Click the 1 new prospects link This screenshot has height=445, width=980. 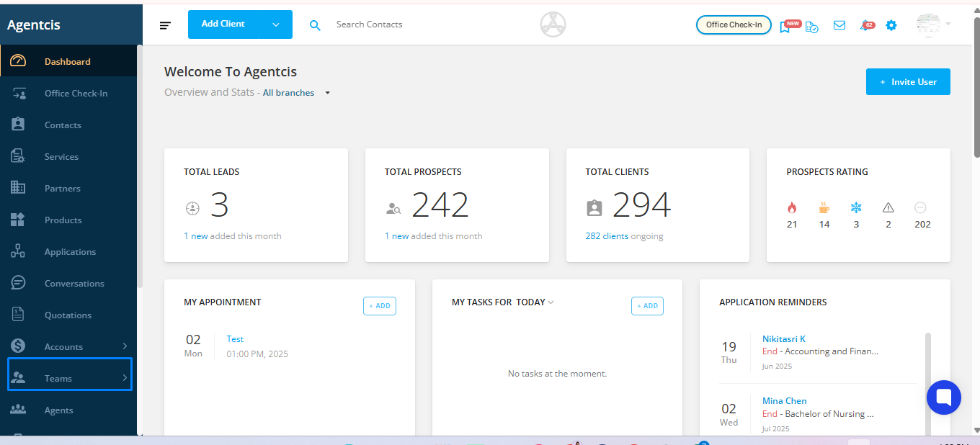point(396,236)
